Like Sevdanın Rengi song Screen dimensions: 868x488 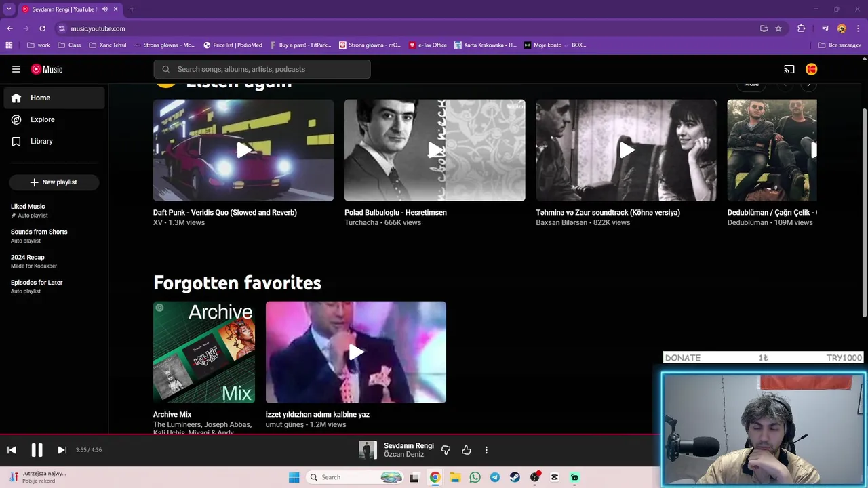(x=467, y=450)
